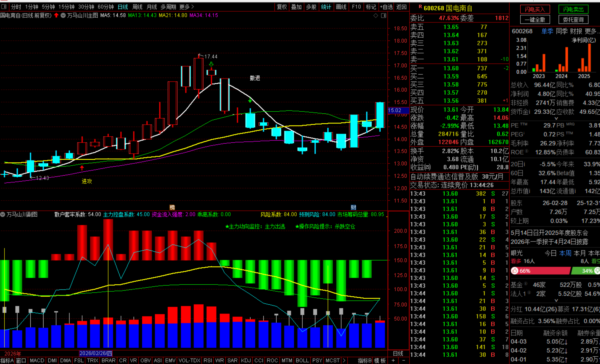Viewport: 600px width, 364px height.
Task: Click bullish 66% thumbs-up icon
Action: pos(515,271)
